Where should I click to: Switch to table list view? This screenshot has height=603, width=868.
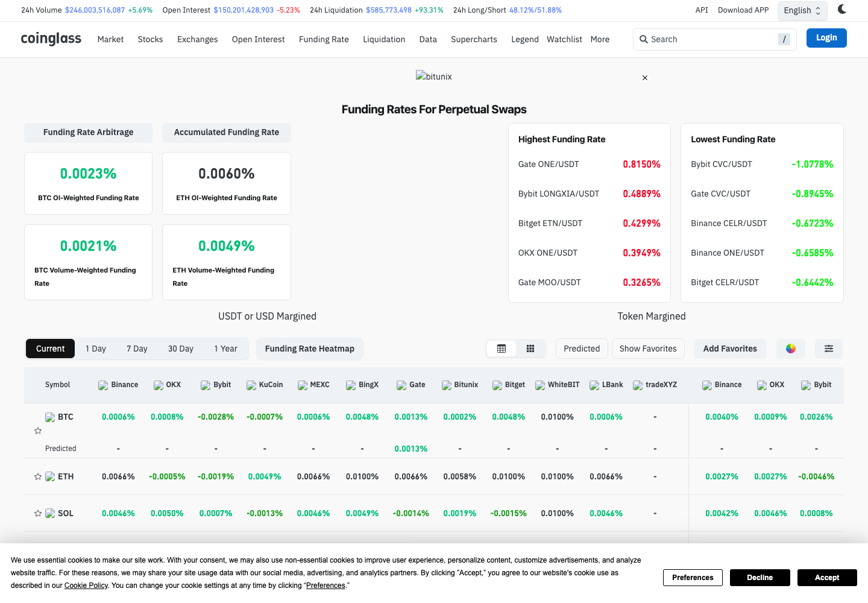(502, 349)
